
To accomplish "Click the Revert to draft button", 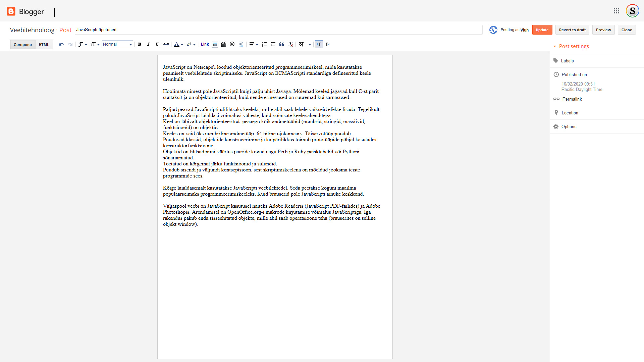I will pos(572,30).
